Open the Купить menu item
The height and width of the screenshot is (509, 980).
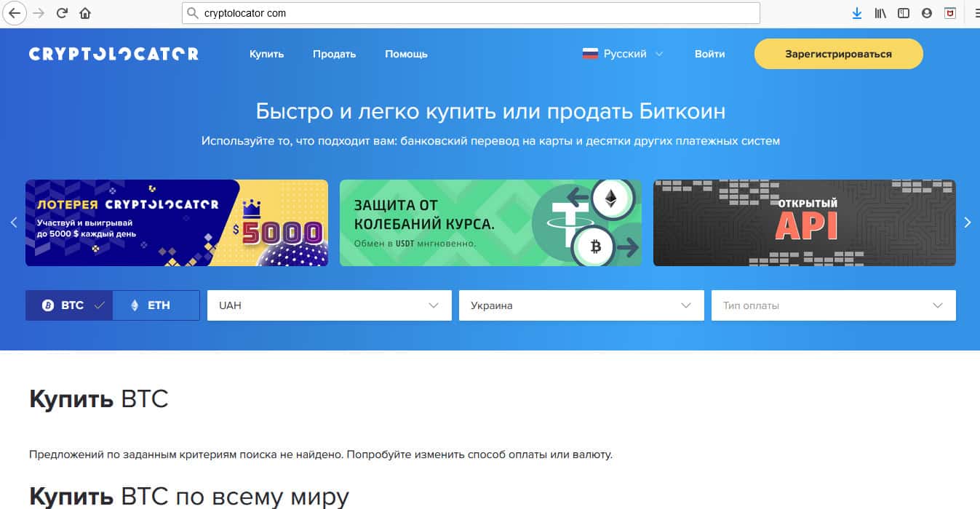point(266,54)
